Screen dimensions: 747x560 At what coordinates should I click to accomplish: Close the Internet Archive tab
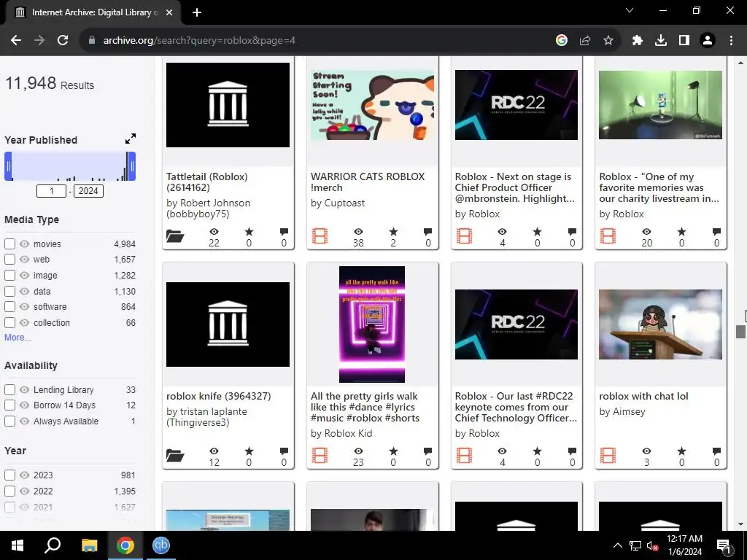169,12
